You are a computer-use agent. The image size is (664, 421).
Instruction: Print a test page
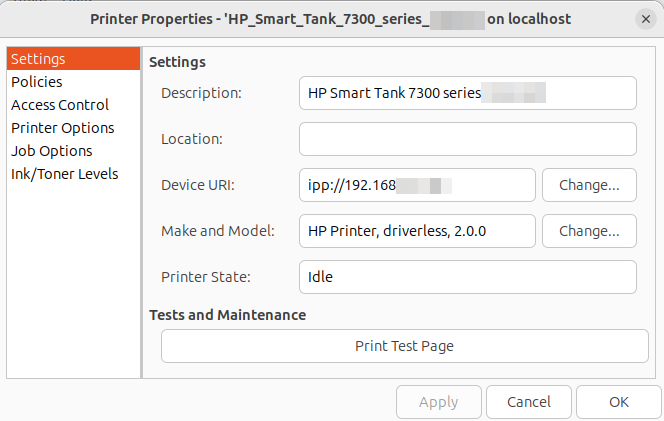(x=404, y=346)
